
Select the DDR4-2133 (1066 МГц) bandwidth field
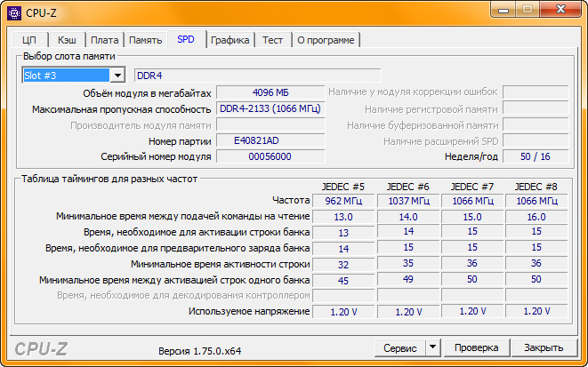[x=270, y=108]
